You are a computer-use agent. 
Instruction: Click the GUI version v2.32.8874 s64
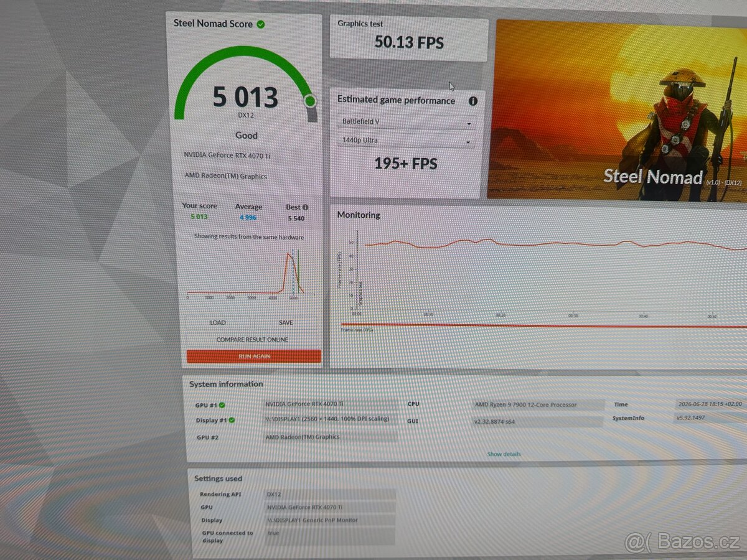pos(537,421)
